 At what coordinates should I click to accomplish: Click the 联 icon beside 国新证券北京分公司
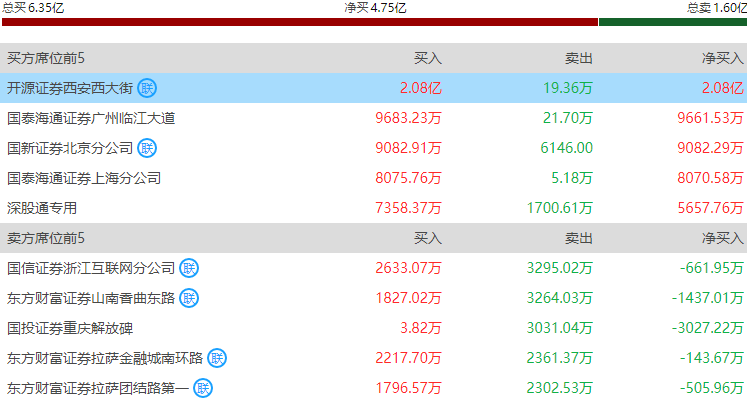click(x=147, y=148)
